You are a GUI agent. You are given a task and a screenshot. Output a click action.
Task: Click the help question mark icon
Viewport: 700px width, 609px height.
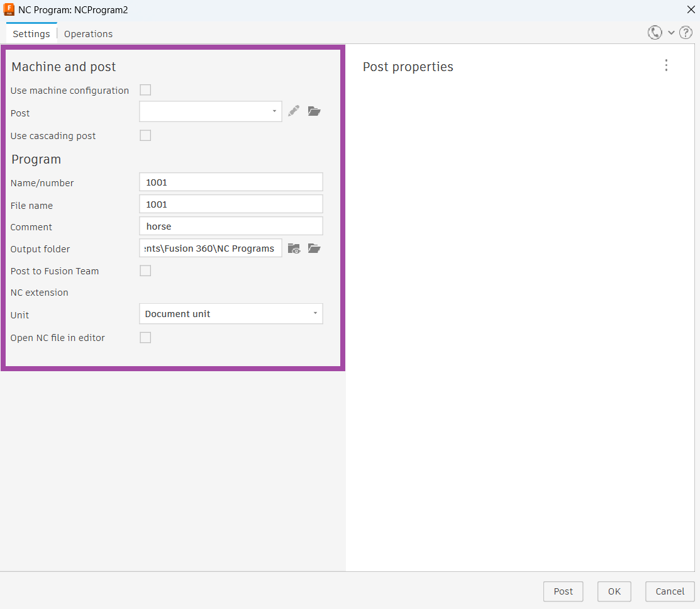pyautogui.click(x=686, y=33)
